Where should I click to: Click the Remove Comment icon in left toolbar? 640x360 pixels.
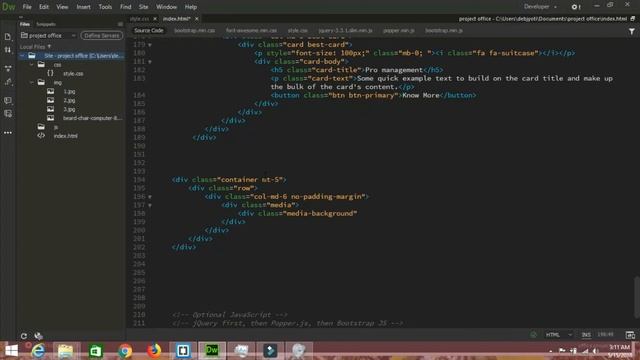pos(8,114)
